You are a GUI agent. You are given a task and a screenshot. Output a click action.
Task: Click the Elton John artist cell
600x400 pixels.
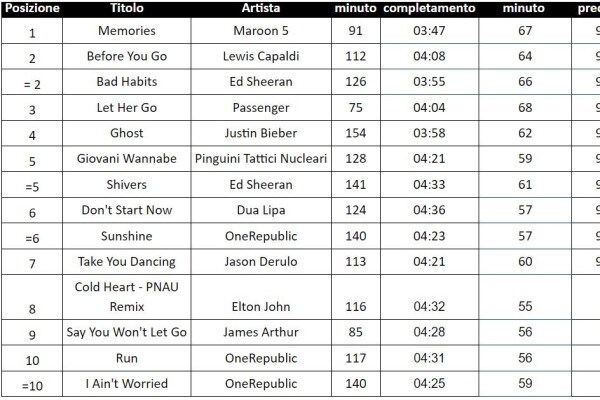pos(260,306)
